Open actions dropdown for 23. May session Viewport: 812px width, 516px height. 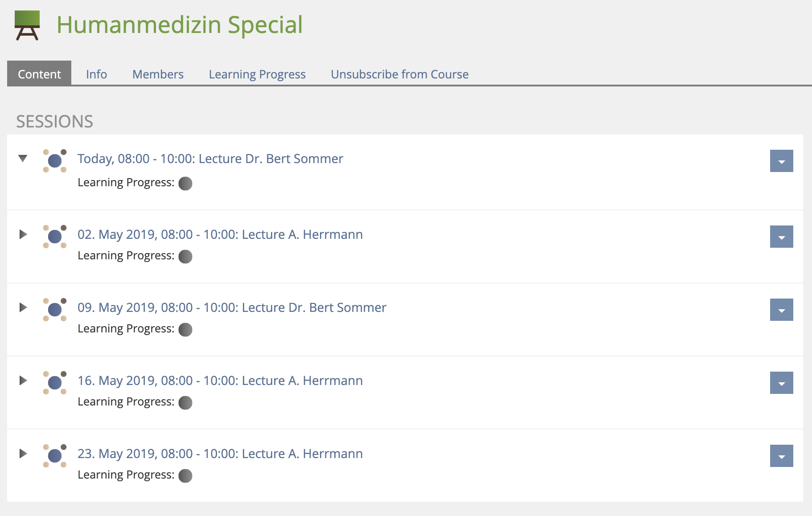(x=781, y=456)
